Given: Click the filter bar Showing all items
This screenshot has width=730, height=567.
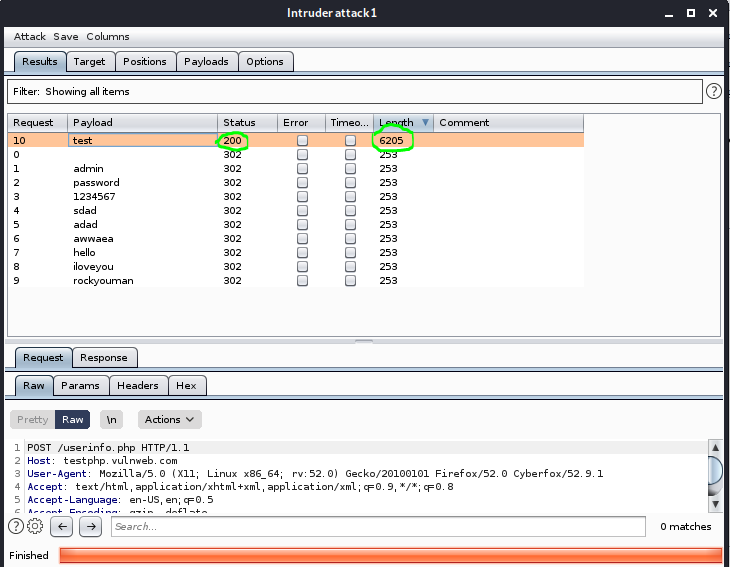Looking at the screenshot, I should pyautogui.click(x=355, y=91).
